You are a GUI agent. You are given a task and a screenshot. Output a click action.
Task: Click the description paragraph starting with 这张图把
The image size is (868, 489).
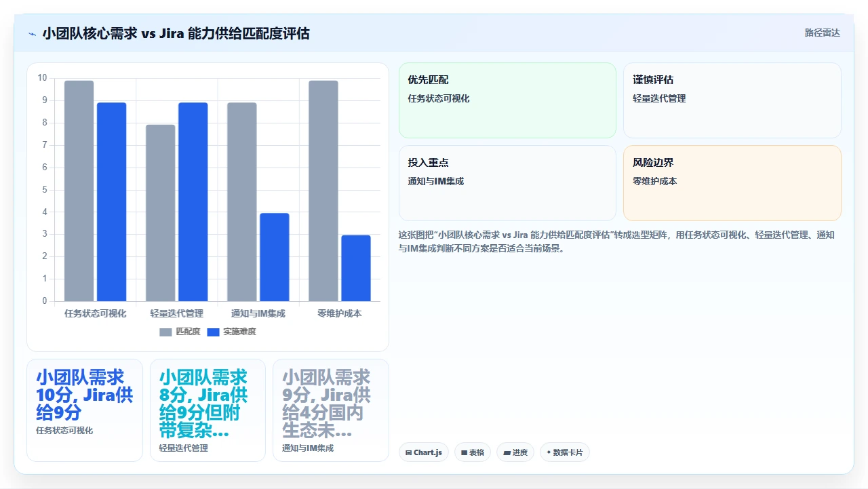(618, 241)
